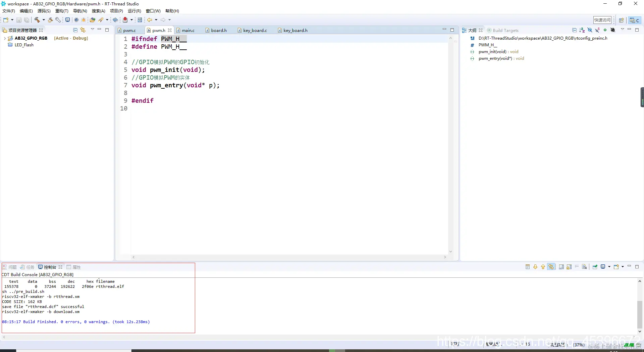Screen dimensions: 644x352
Task: Pin the console view
Action: pyautogui.click(x=595, y=267)
